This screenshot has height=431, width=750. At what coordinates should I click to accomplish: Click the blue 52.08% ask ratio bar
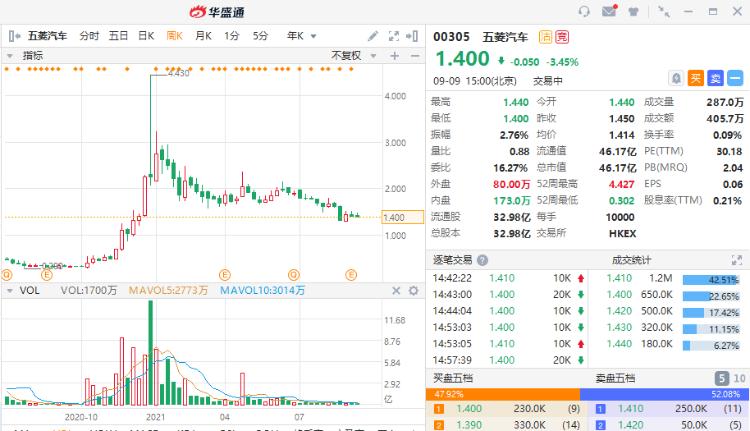[x=664, y=394]
